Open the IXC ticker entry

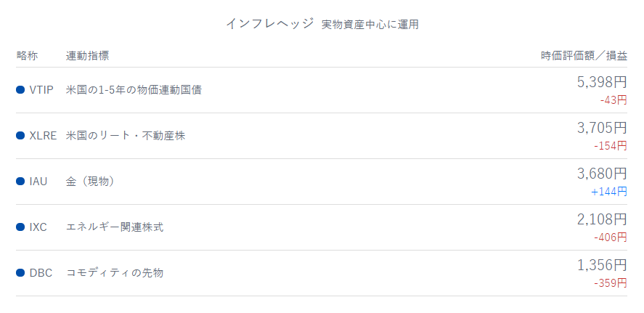(38, 227)
